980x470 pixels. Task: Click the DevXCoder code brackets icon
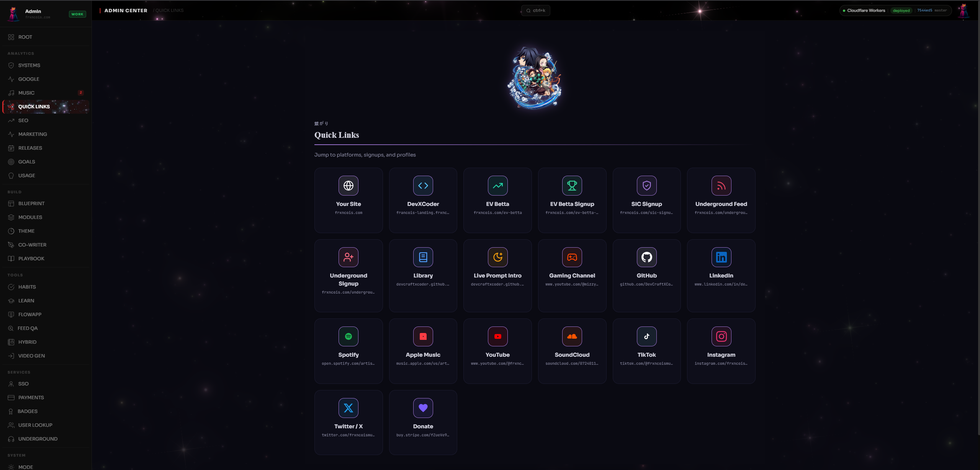coord(423,186)
